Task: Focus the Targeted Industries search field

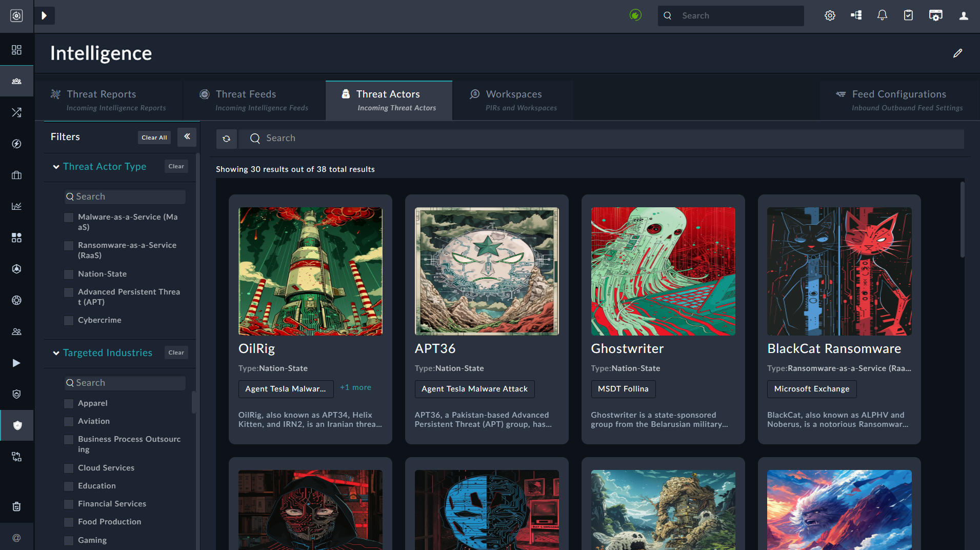Action: click(x=125, y=383)
